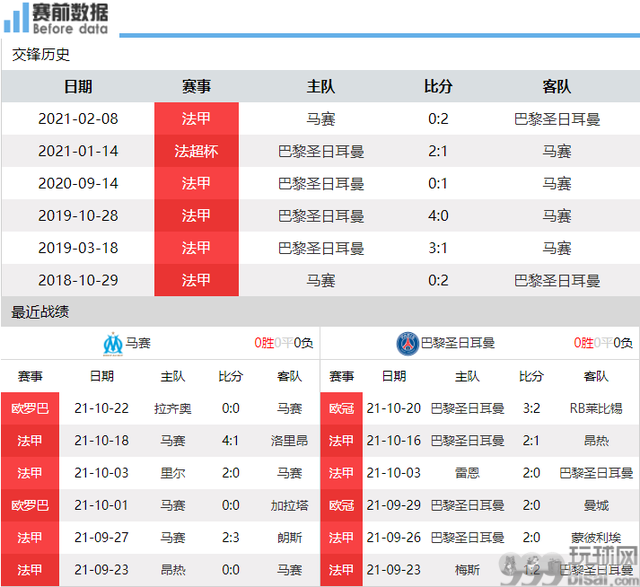This screenshot has height=587, width=640.
Task: Select the 交锋历史 section heading
Action: tap(41, 54)
